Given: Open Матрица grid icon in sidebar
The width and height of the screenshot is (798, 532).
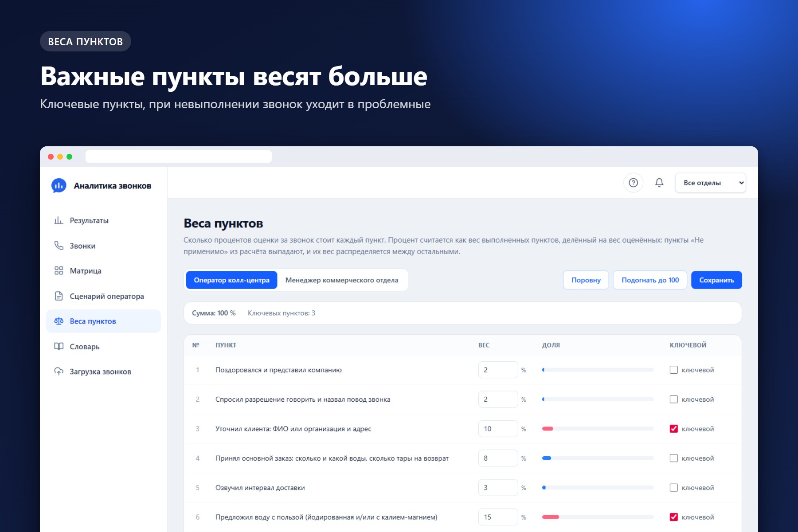Looking at the screenshot, I should point(59,270).
